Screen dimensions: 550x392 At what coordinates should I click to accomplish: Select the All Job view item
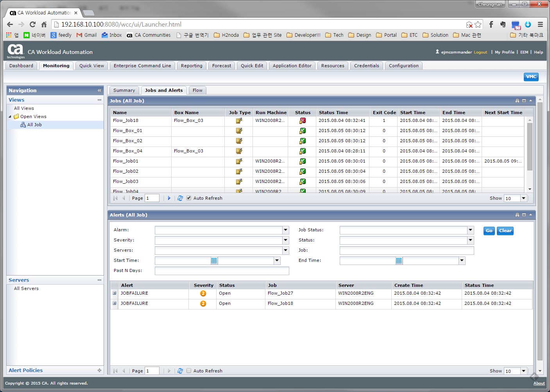point(34,125)
